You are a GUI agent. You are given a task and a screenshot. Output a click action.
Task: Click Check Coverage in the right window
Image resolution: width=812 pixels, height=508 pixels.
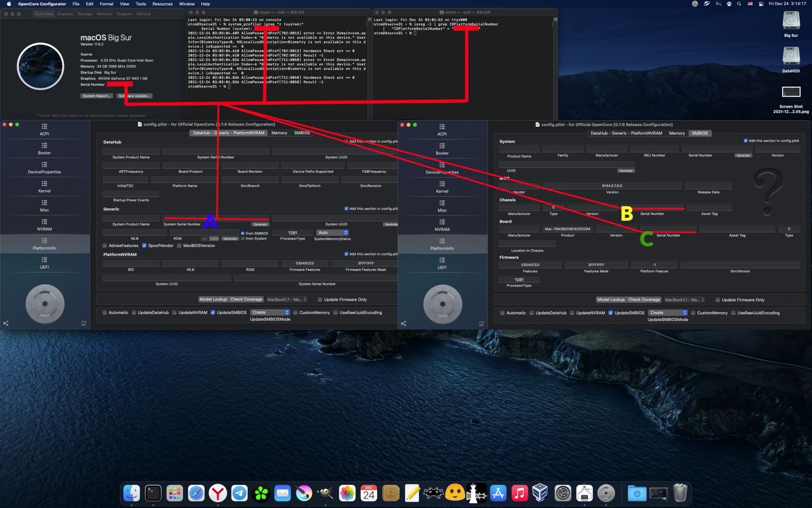click(x=644, y=300)
